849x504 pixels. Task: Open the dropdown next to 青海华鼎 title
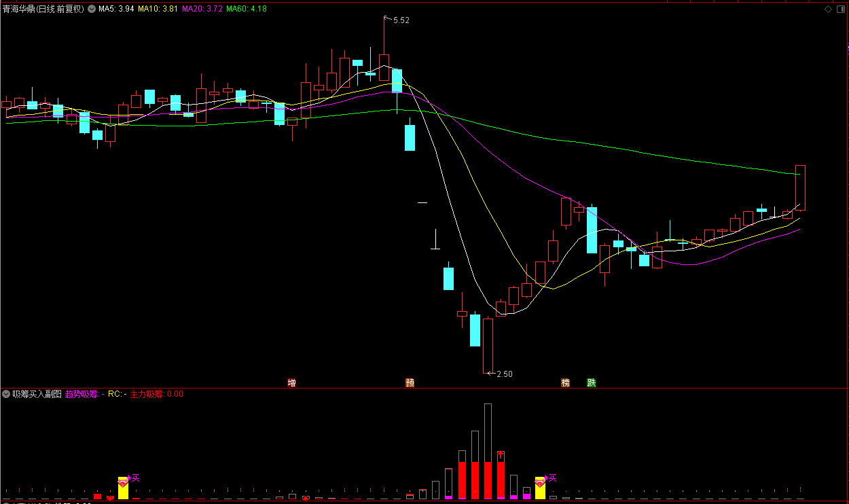point(92,10)
